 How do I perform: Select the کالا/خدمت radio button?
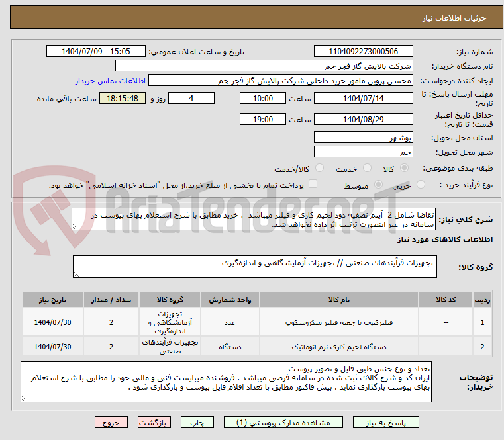(319, 168)
